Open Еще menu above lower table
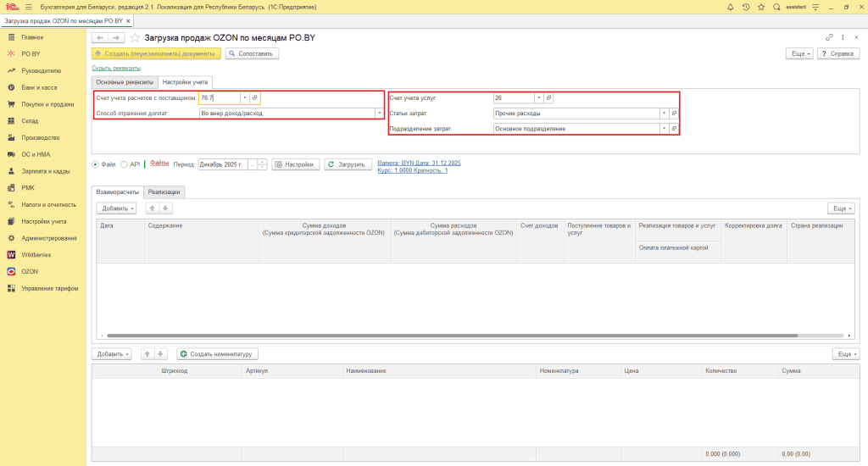The image size is (868, 466). 846,353
